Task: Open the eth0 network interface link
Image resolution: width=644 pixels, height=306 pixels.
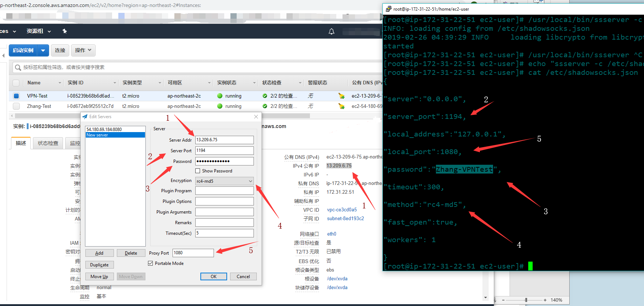Action: coord(332,234)
